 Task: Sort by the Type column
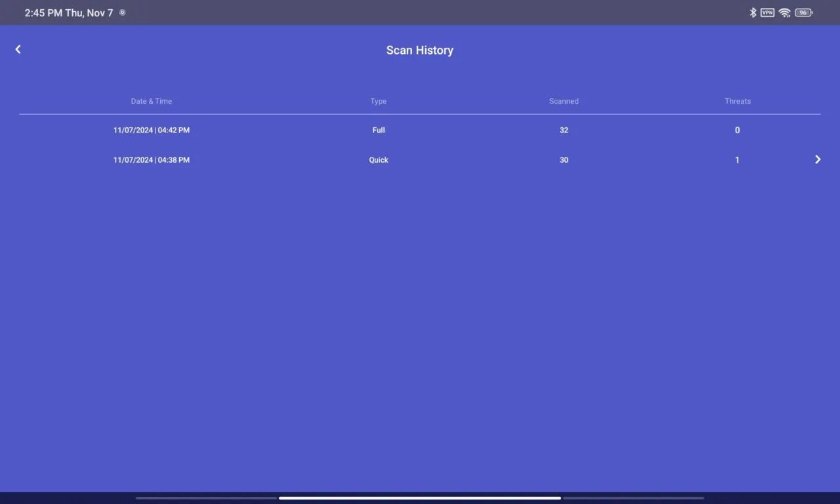(379, 101)
